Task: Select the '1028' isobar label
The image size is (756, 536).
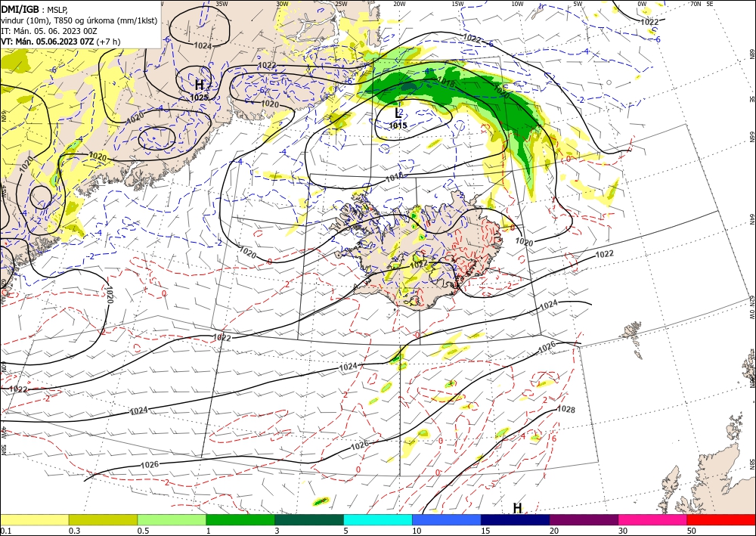Action: click(566, 409)
